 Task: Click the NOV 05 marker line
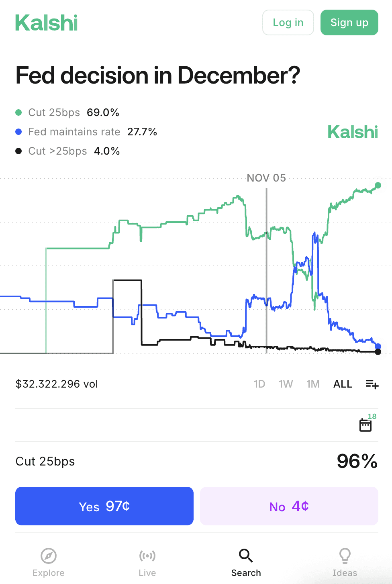tap(266, 265)
